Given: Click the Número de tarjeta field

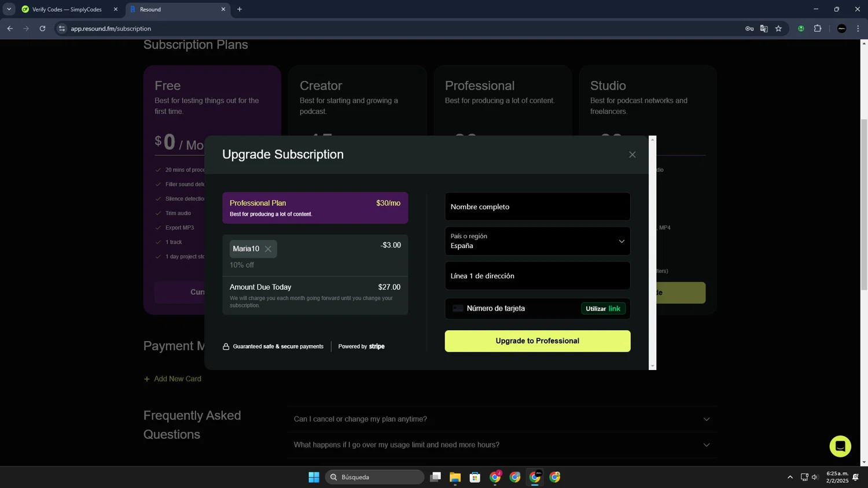Looking at the screenshot, I should [x=512, y=309].
